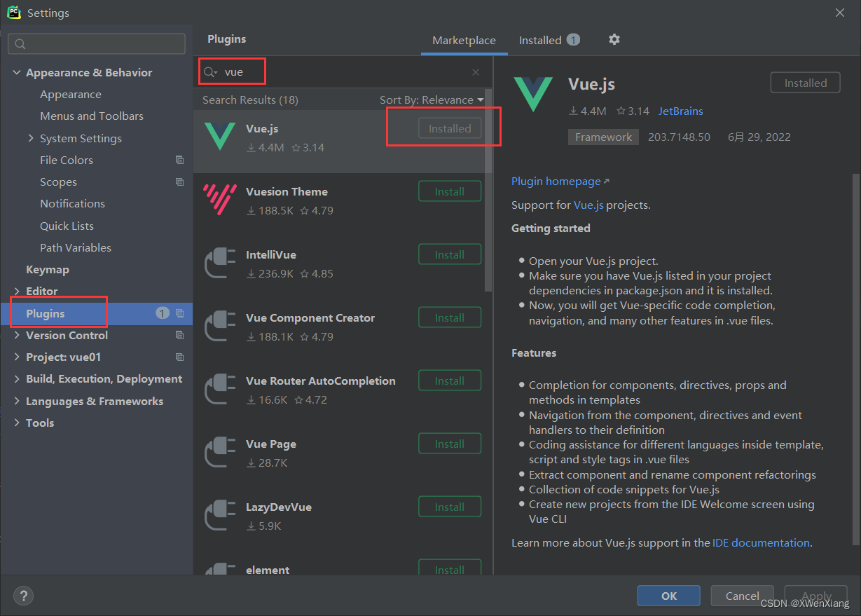Open Sort By: Relevance dropdown
The image size is (861, 616).
pos(432,100)
